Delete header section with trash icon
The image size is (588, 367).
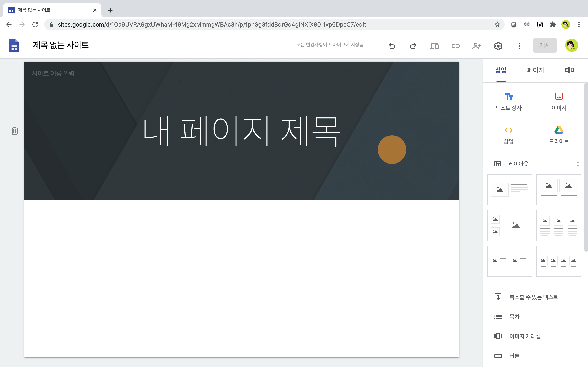click(14, 131)
